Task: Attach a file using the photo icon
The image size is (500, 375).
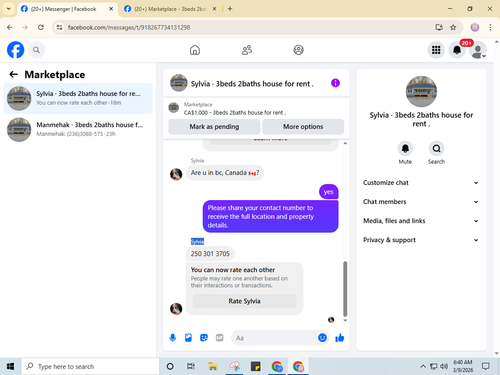Action: (188, 338)
